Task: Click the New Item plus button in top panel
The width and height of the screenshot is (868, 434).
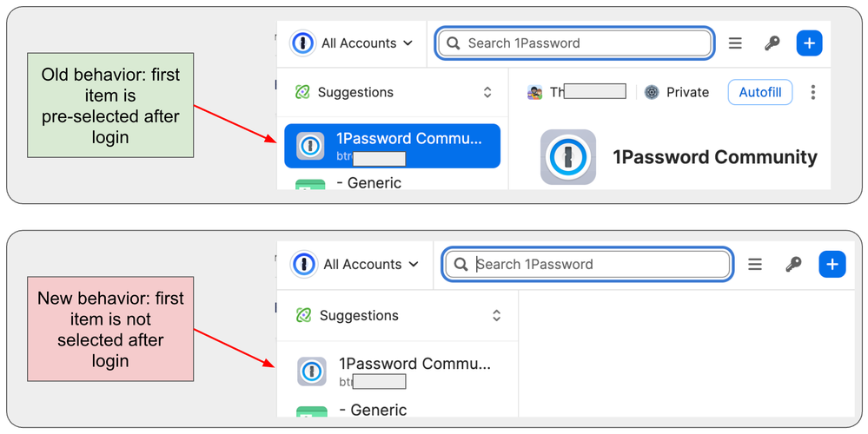Action: [x=809, y=43]
